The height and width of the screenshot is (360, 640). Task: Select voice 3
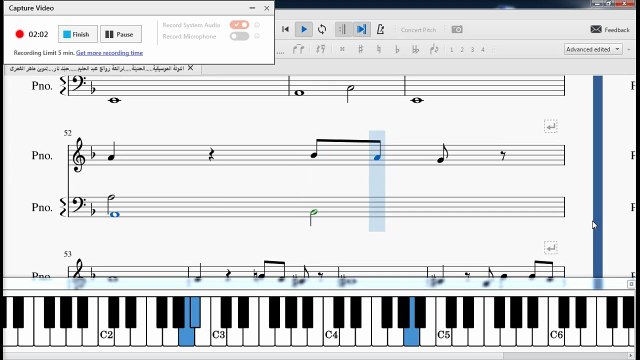coord(472,50)
